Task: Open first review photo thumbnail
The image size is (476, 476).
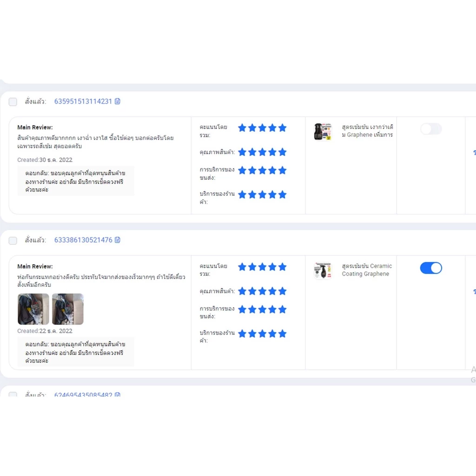Action: 33,309
